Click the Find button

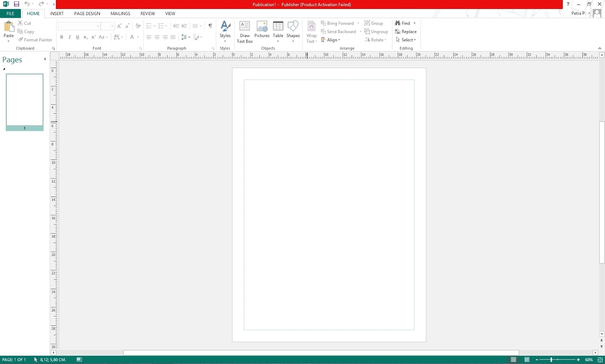403,23
